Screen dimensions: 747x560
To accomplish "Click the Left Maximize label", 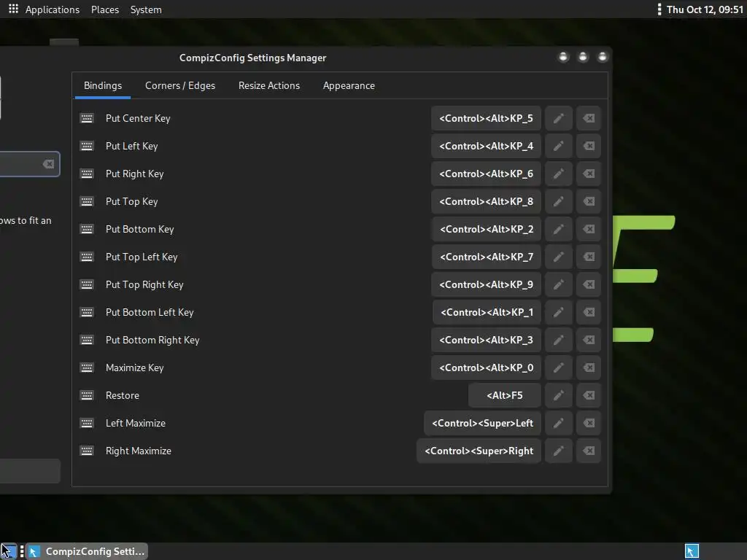I will point(136,423).
